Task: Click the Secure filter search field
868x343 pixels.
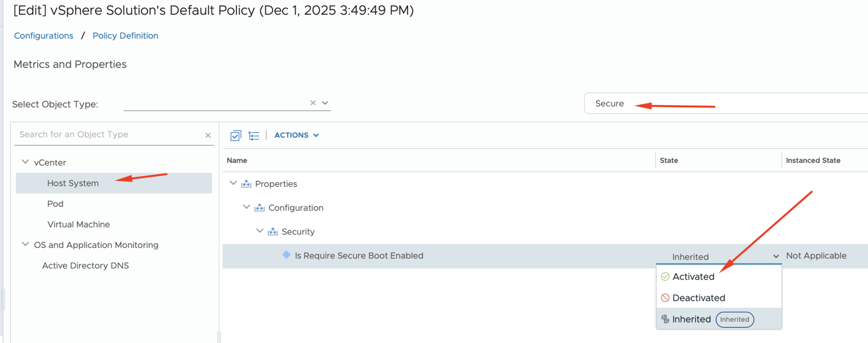Action: (x=724, y=104)
